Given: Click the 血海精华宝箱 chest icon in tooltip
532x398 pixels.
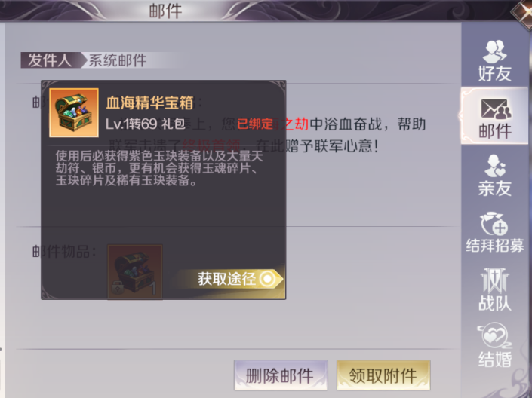Looking at the screenshot, I should coord(74,113).
